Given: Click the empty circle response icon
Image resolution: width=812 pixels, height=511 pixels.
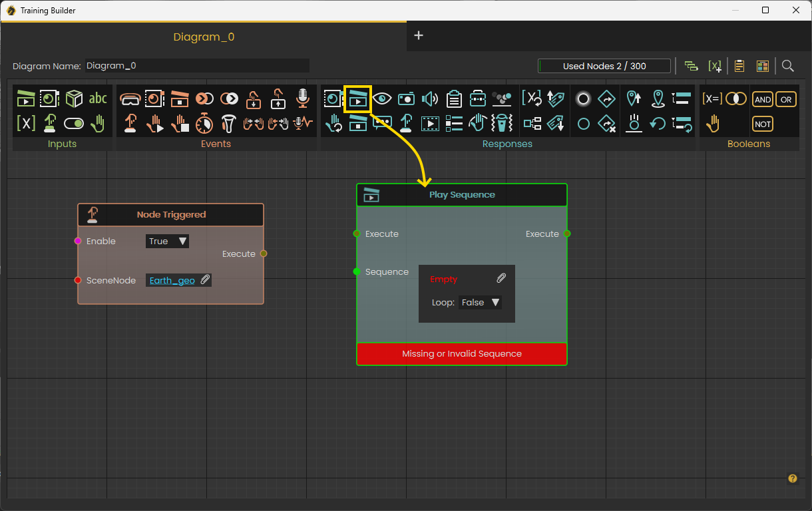Looking at the screenshot, I should [x=583, y=123].
